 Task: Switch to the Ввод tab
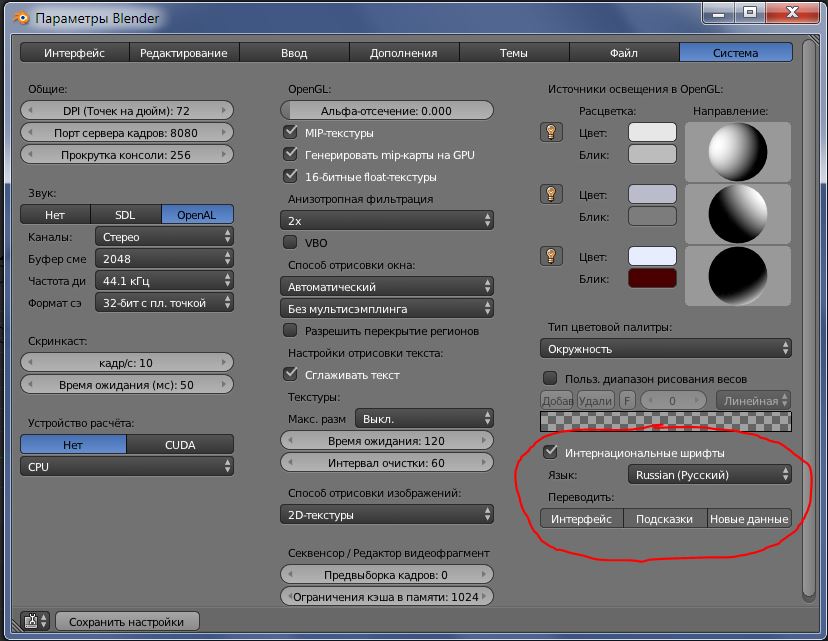pyautogui.click(x=294, y=53)
